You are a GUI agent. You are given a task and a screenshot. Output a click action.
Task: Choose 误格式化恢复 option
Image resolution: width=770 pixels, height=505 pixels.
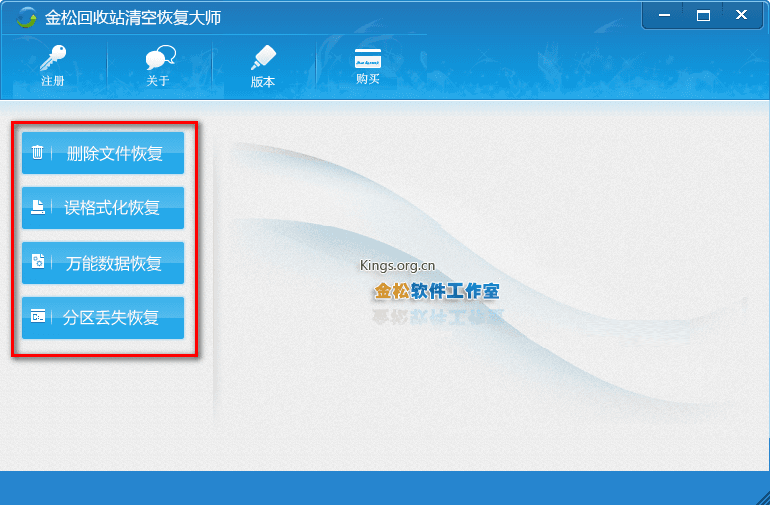point(103,208)
